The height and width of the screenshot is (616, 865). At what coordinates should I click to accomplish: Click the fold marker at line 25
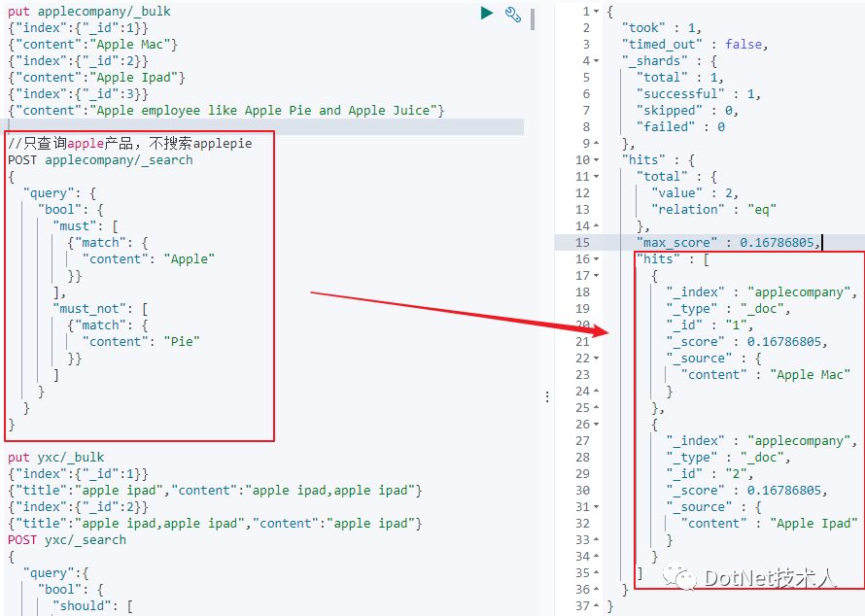[597, 408]
